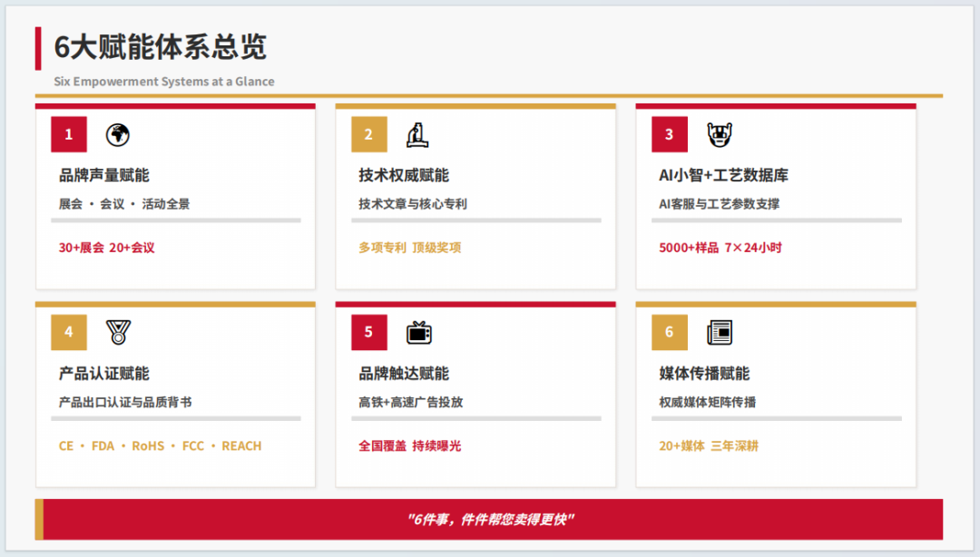Click the heading 品牌触达赋能
This screenshot has width=980, height=557.
point(404,374)
